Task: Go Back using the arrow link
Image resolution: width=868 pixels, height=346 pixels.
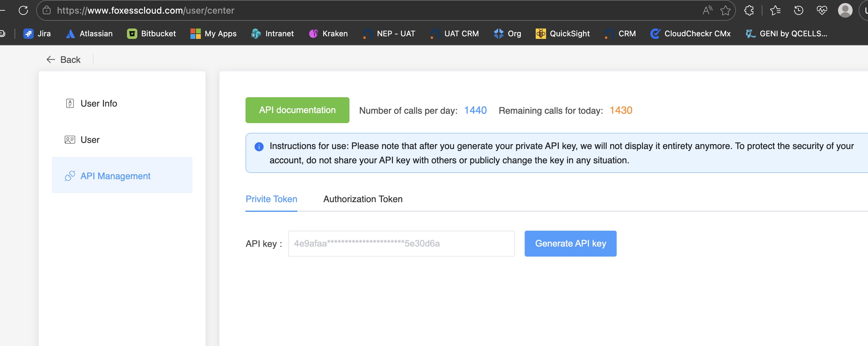Action: (64, 60)
